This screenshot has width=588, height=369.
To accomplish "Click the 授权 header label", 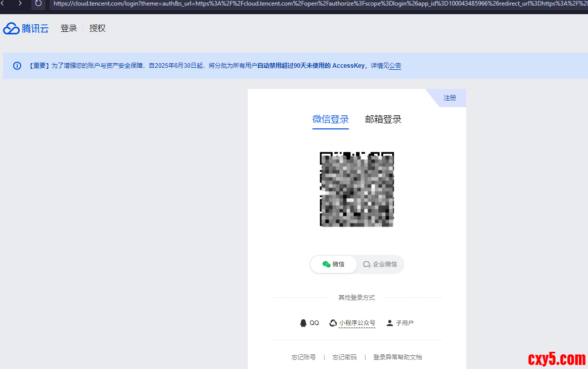I will [x=98, y=28].
